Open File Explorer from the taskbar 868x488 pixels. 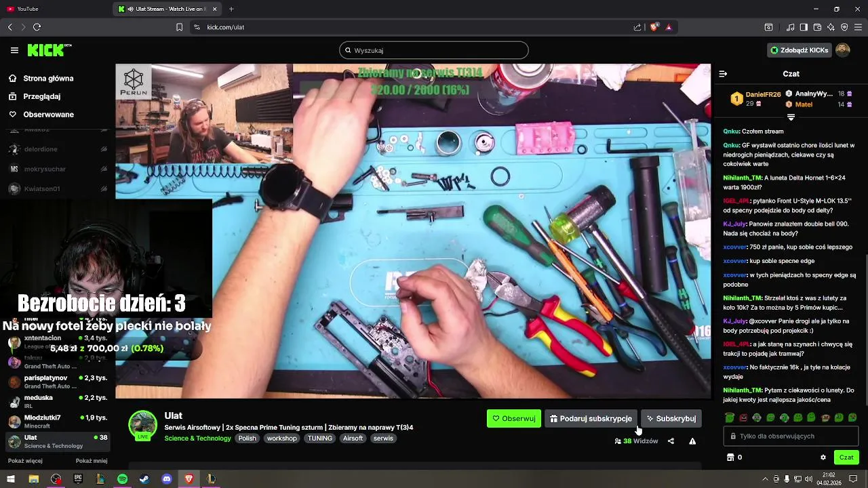(33, 479)
